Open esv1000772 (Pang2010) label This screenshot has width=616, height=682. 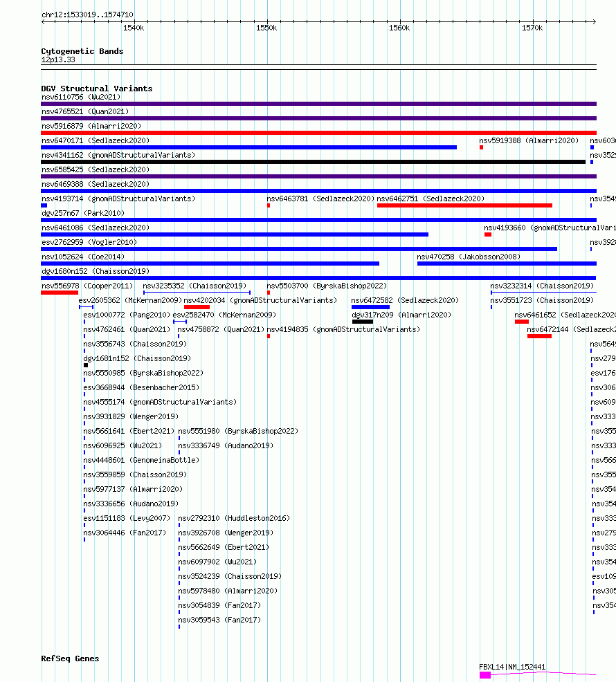coord(127,315)
